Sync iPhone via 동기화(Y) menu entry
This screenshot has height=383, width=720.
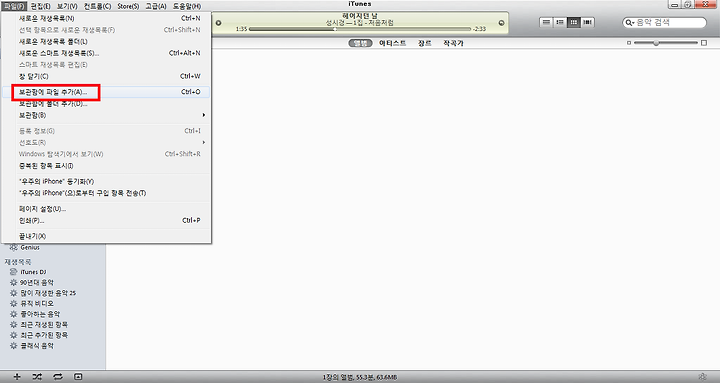(106, 181)
